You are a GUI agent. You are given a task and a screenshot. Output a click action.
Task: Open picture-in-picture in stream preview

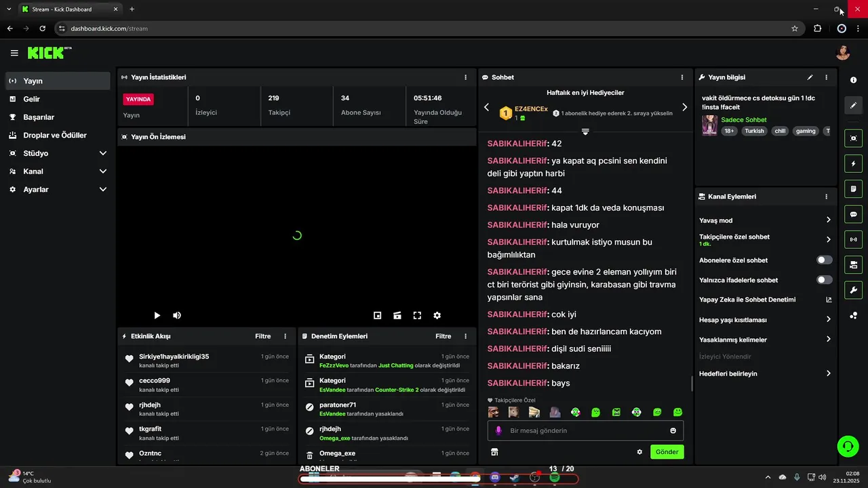(377, 315)
